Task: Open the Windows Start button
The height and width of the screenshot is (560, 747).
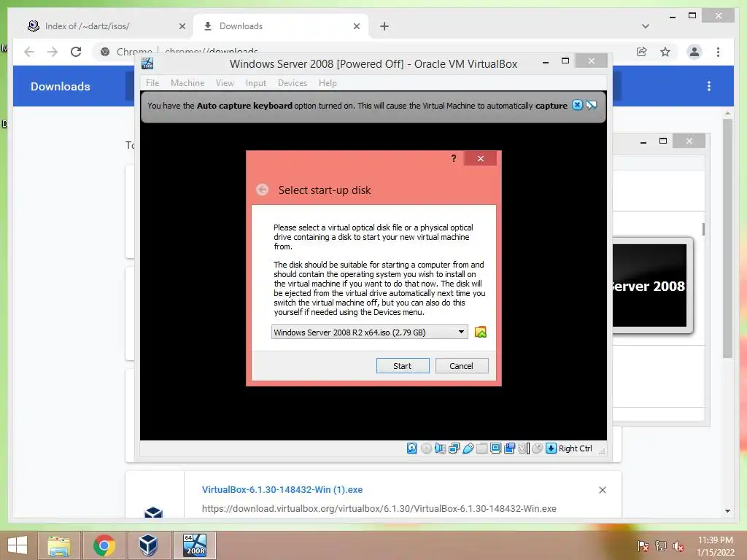Action: pyautogui.click(x=18, y=545)
